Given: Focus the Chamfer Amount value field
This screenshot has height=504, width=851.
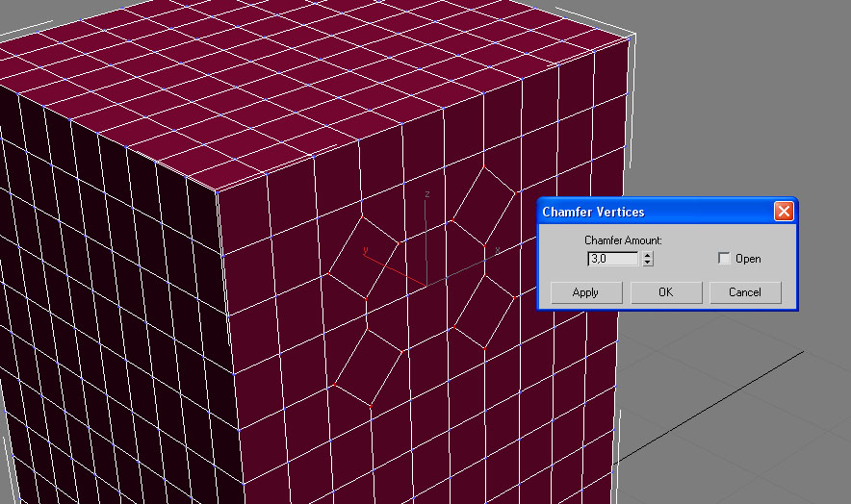Looking at the screenshot, I should (613, 259).
